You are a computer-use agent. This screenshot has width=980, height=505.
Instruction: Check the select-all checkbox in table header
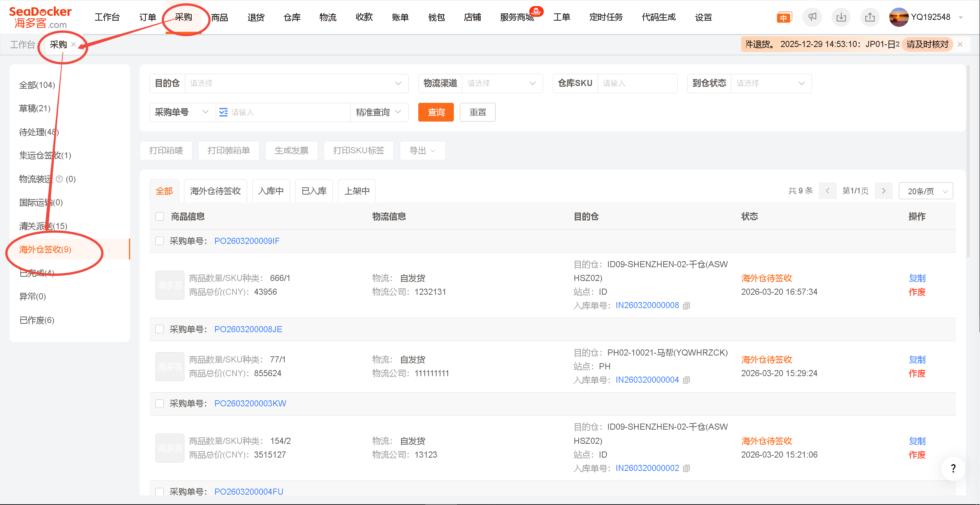tap(160, 216)
